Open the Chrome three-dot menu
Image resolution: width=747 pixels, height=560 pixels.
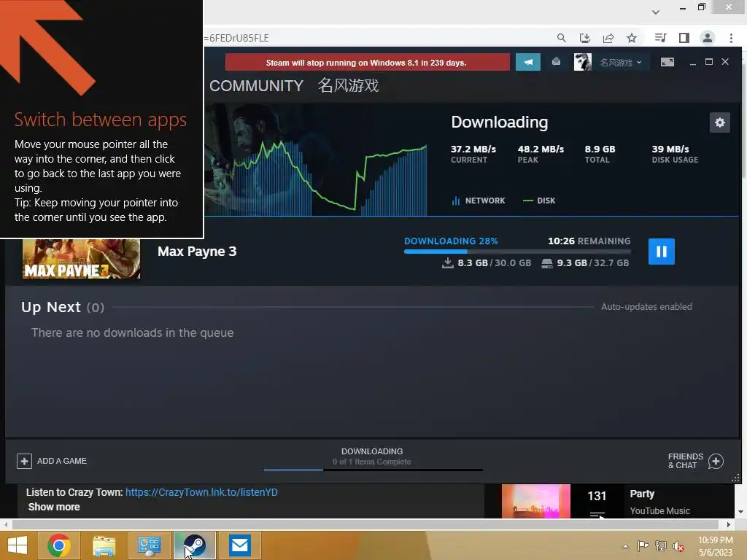click(731, 38)
